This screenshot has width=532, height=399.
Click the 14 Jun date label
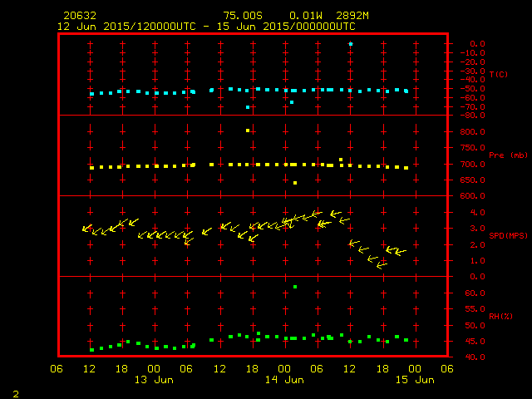(284, 380)
